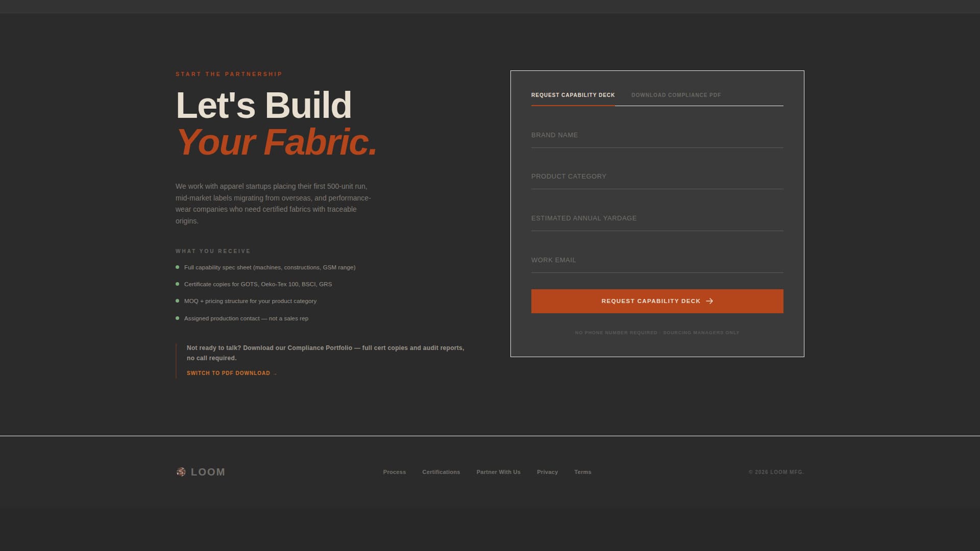Click the bullet beside MOQ + pricing structure

point(178,301)
